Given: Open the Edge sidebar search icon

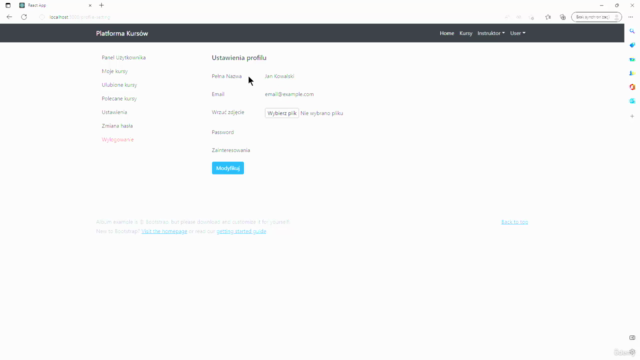Looking at the screenshot, I should 632,31.
